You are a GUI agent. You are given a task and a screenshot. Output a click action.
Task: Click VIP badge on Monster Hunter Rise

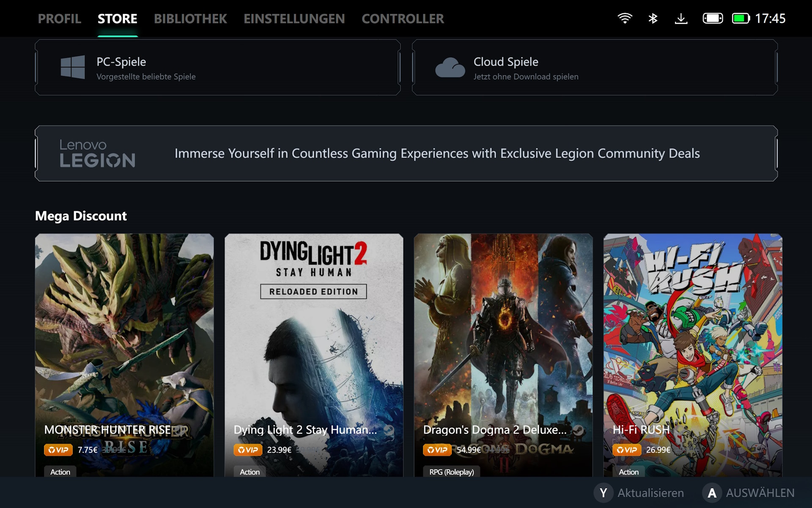tap(58, 450)
